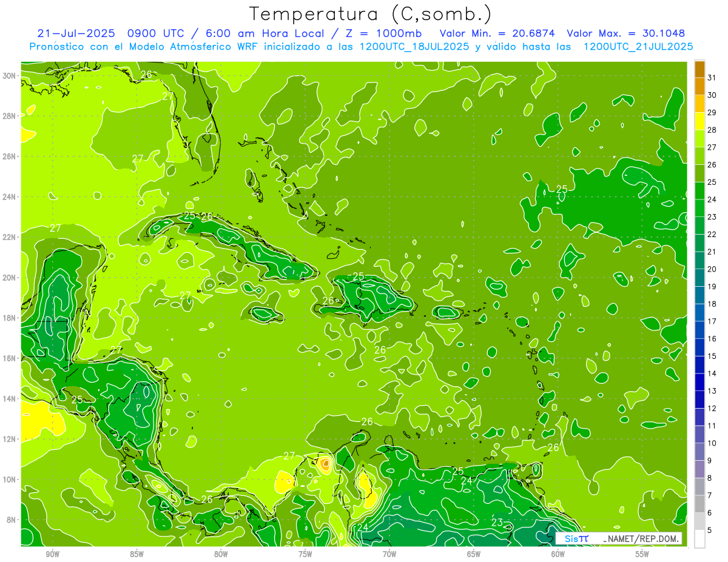Click the color legend label 31
Image resolution: width=728 pixels, height=562 pixels.
712,78
